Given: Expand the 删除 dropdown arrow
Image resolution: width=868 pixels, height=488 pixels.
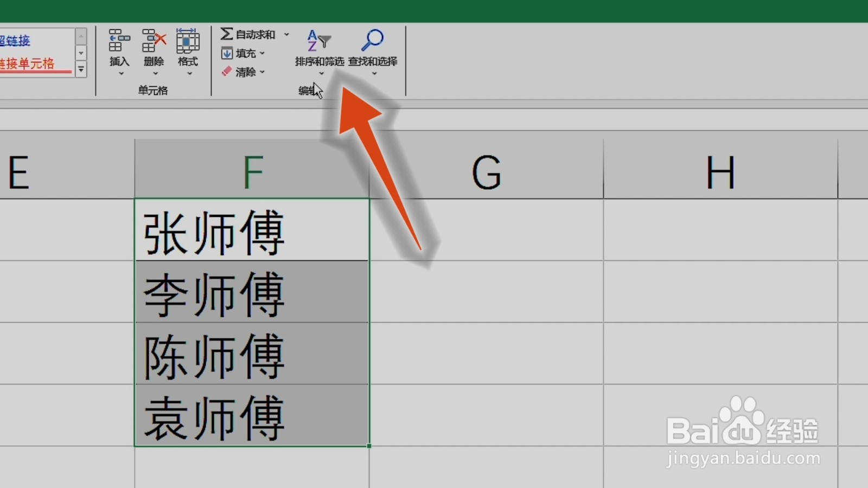Looking at the screenshot, I should (x=155, y=74).
